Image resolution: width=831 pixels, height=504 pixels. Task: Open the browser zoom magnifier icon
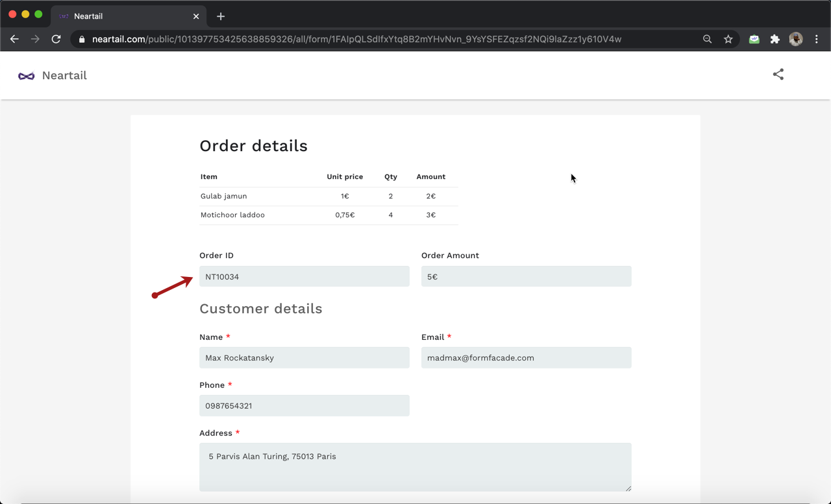click(x=707, y=39)
